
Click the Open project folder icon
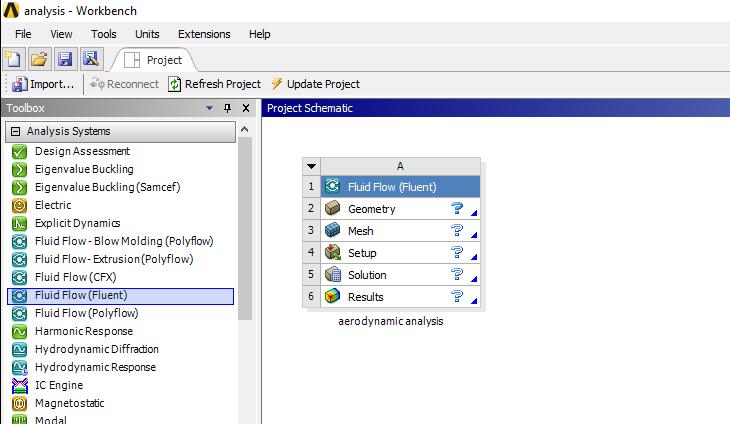pyautogui.click(x=40, y=59)
